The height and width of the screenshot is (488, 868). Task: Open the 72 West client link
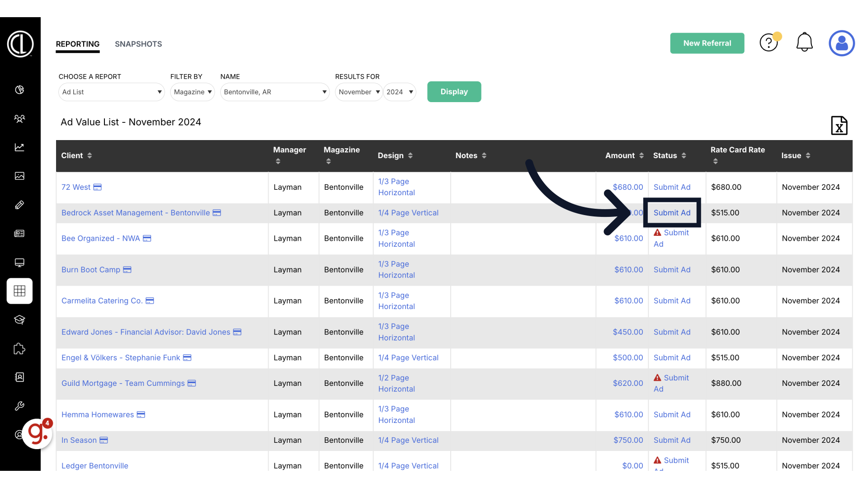click(x=76, y=187)
